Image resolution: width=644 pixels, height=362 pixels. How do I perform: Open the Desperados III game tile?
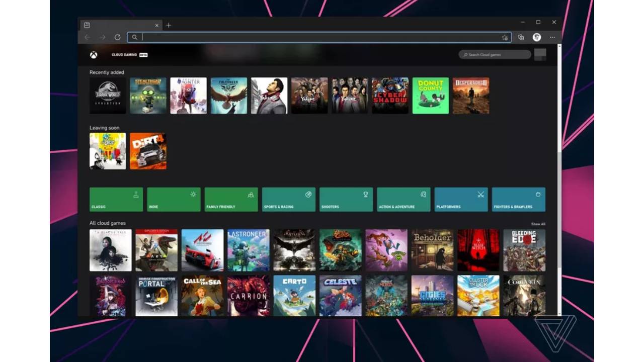pos(471,96)
